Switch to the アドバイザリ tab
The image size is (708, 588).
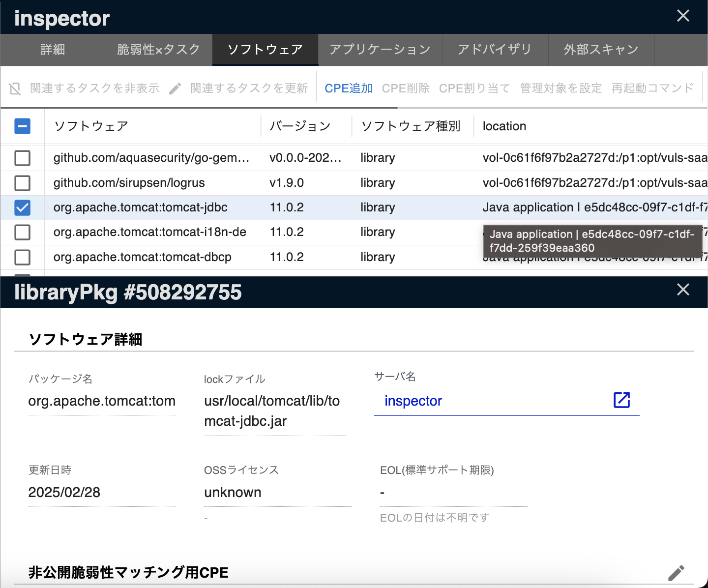[x=495, y=50]
